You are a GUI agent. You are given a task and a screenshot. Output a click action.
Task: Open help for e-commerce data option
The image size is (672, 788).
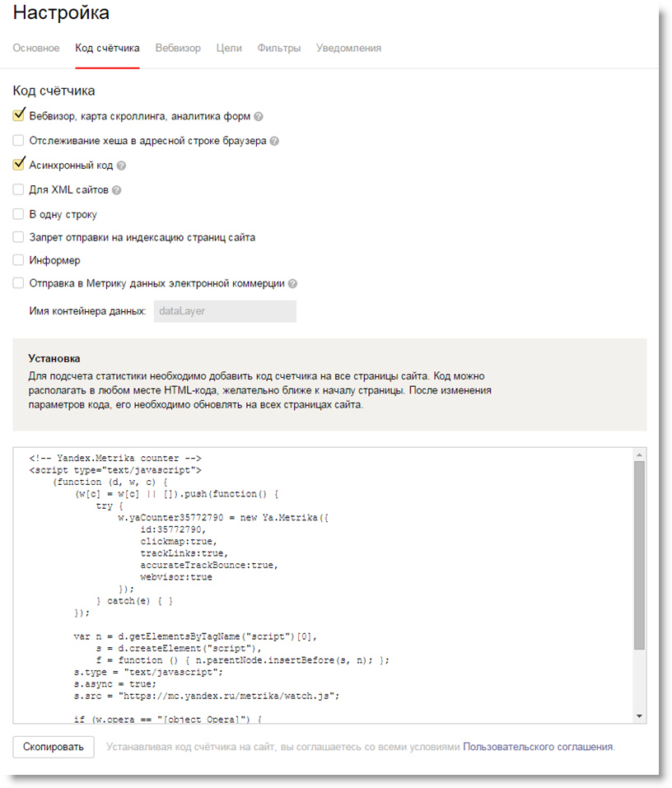pyautogui.click(x=292, y=284)
